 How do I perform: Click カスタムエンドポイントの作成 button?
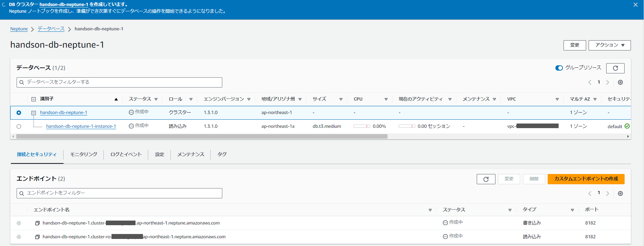586,179
